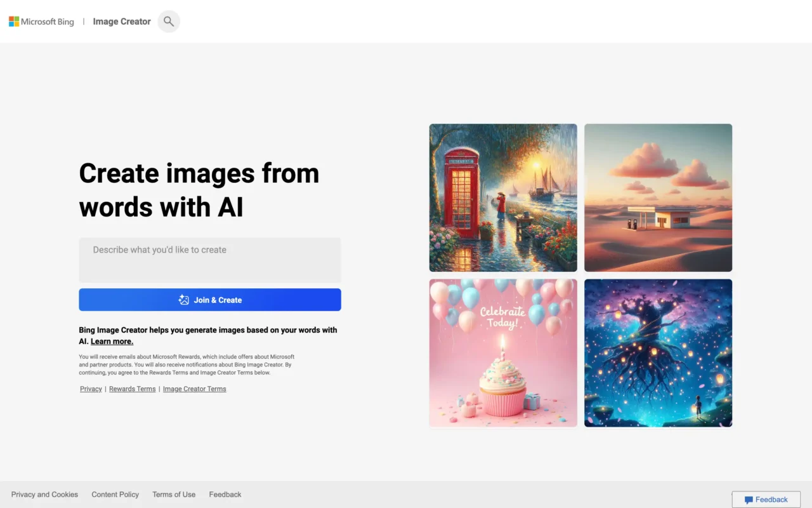
Task: Open Privacy and Cookies in the footer
Action: 44,495
